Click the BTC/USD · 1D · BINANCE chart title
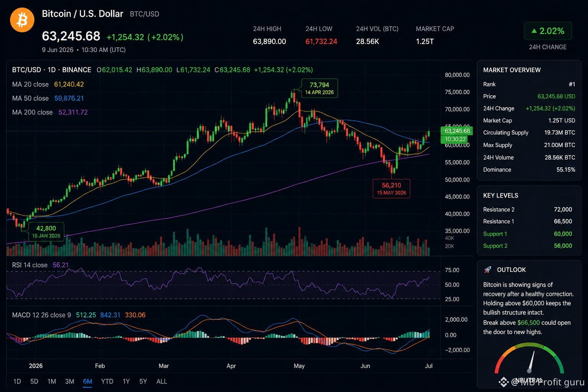The image size is (588, 392). pos(52,70)
